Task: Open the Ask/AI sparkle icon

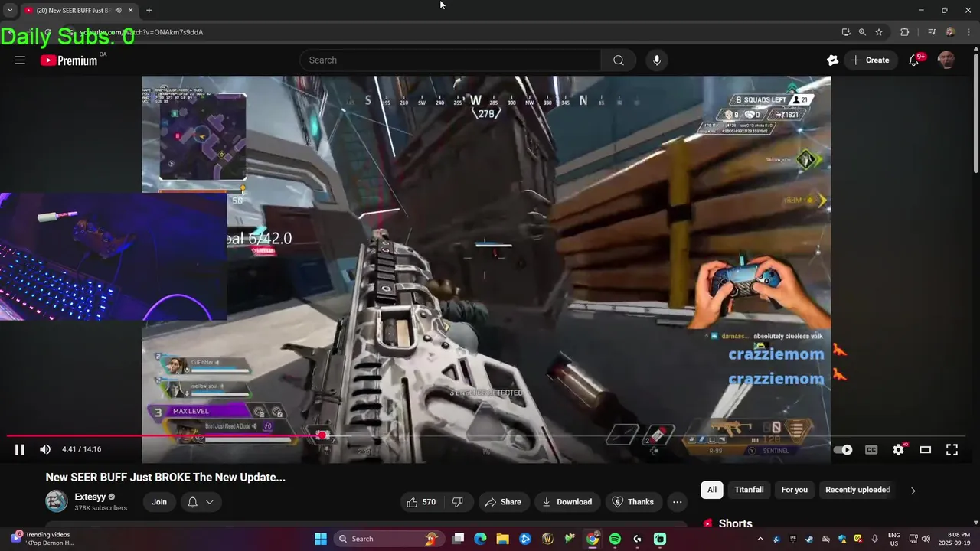Action: [832, 60]
